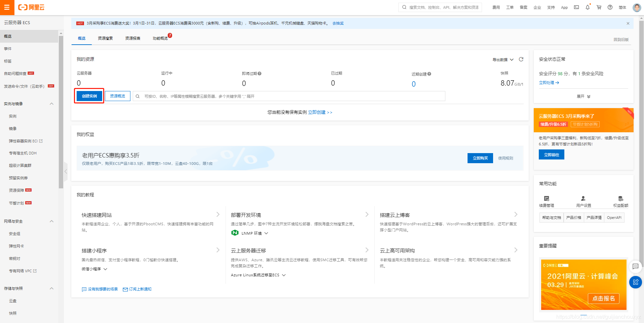Show help for 近期创建
The image size is (644, 323).
(429, 74)
